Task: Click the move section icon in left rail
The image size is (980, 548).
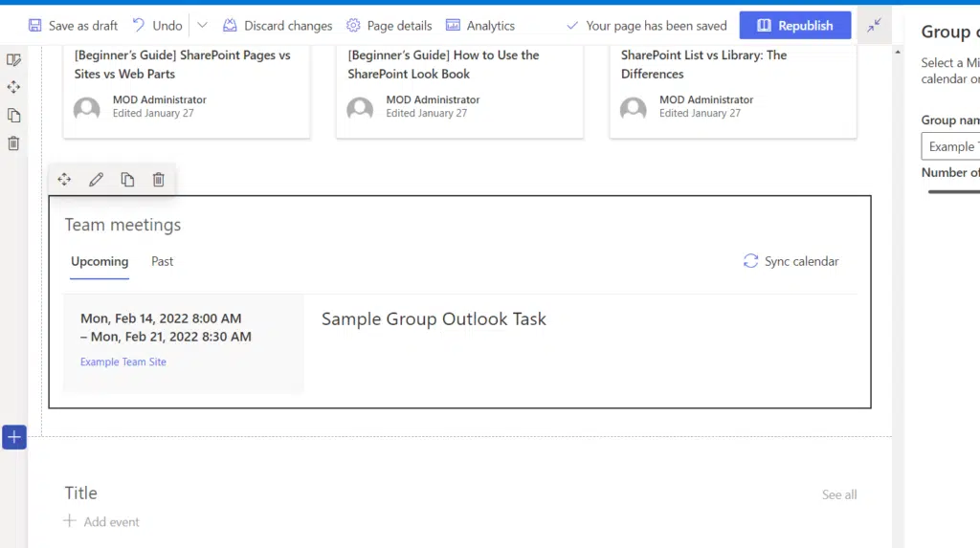Action: tap(13, 87)
